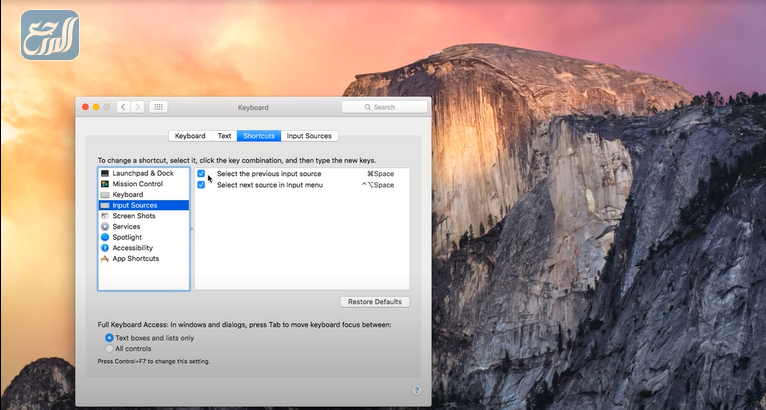Open the help question mark button
The height and width of the screenshot is (410, 766).
click(416, 390)
